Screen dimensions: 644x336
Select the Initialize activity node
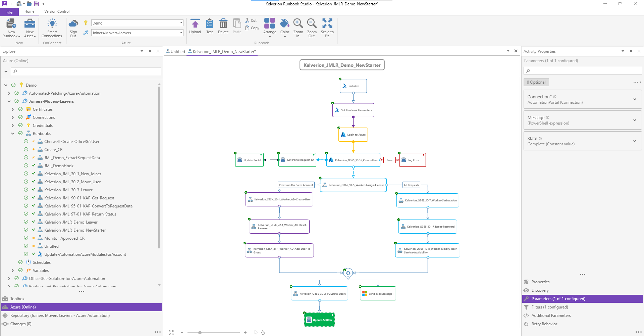click(353, 86)
